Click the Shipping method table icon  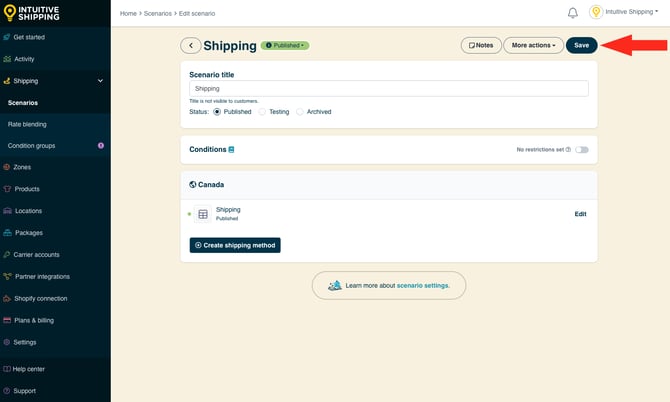(x=203, y=214)
